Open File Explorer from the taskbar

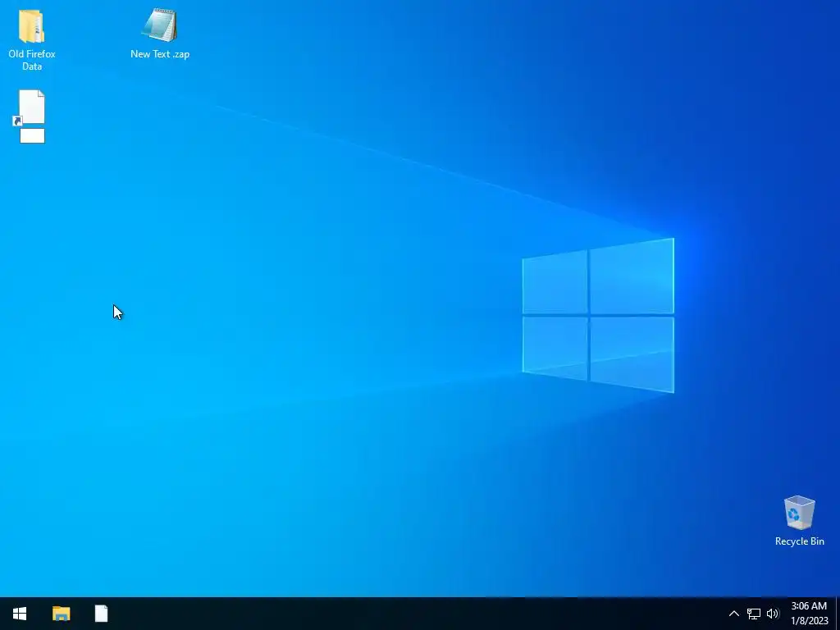coord(61,614)
